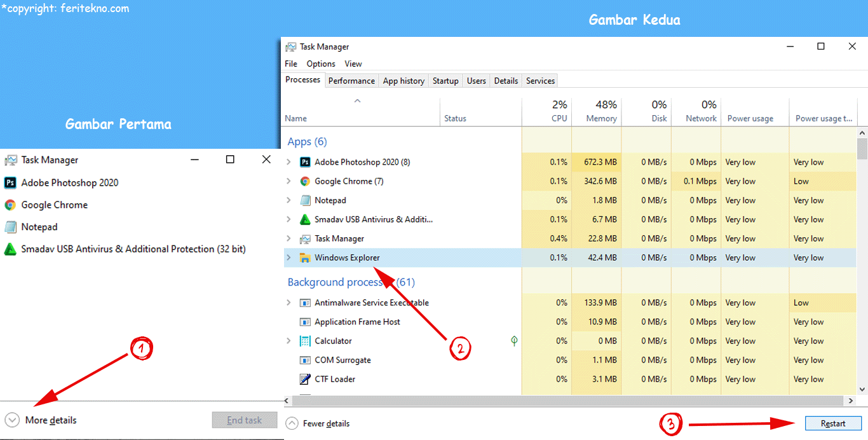Expand the Windows Explorer process row
Screen dimensions: 868x440
click(x=288, y=258)
